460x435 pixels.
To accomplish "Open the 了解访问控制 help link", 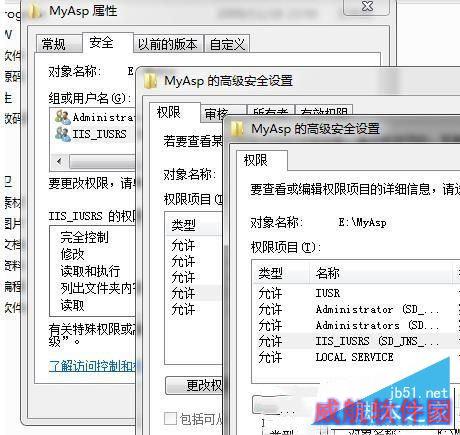I will pos(93,366).
